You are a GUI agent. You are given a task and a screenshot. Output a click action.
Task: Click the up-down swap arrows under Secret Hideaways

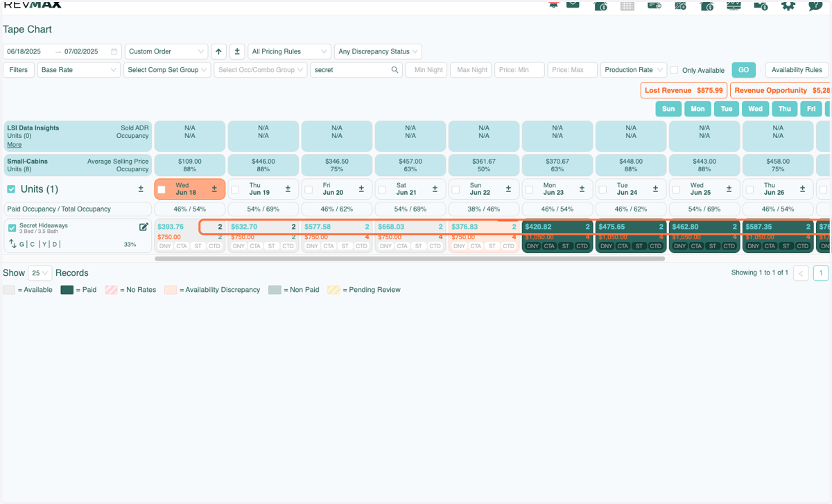[12, 244]
